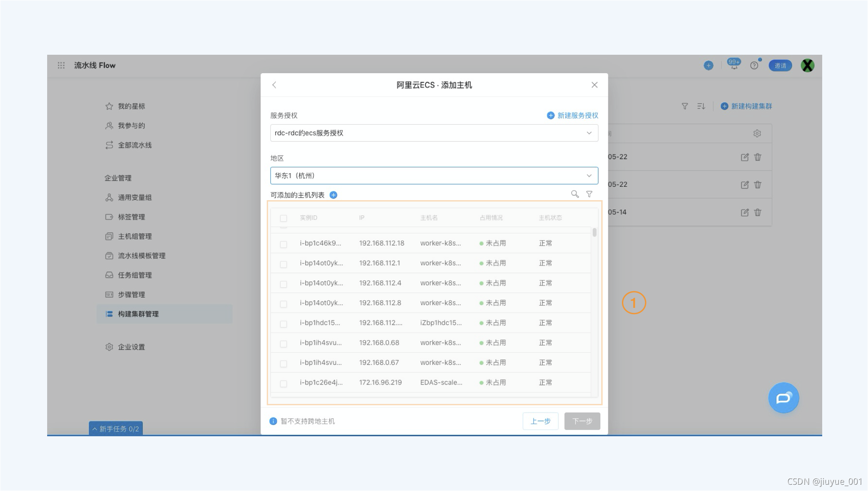The image size is (868, 491).
Task: Check host with IP 192.168.112.18
Action: (283, 244)
